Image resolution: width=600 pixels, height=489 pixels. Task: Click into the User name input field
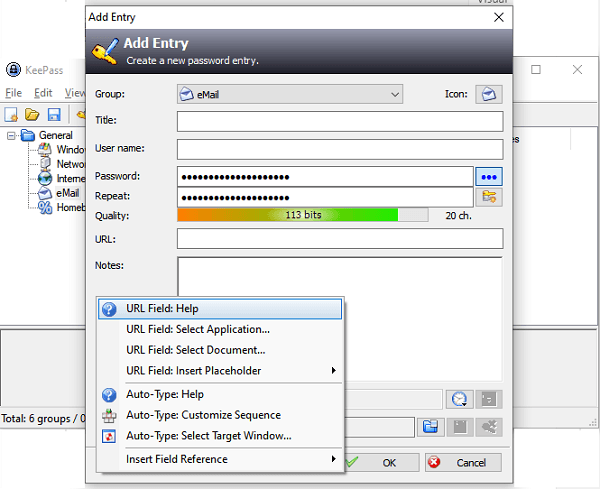coord(340,149)
